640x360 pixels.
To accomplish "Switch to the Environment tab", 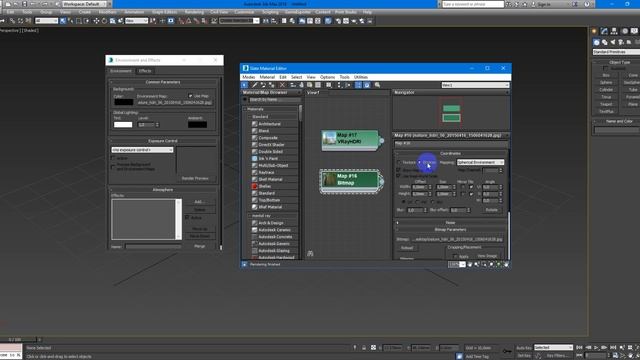I will pyautogui.click(x=121, y=71).
